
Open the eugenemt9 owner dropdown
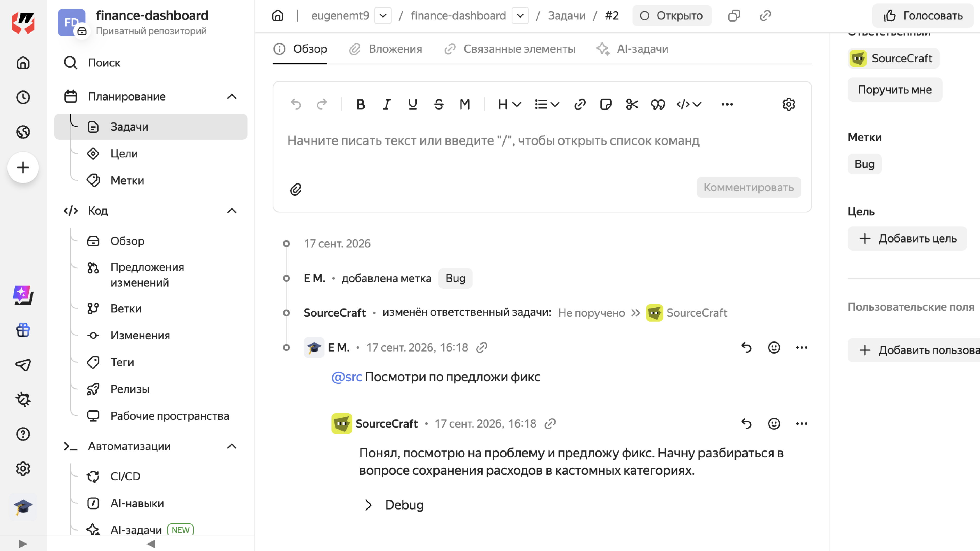tap(383, 15)
